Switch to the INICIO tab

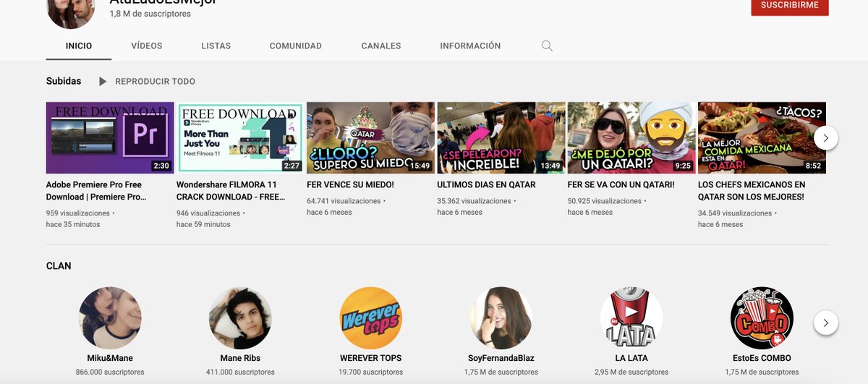[79, 46]
